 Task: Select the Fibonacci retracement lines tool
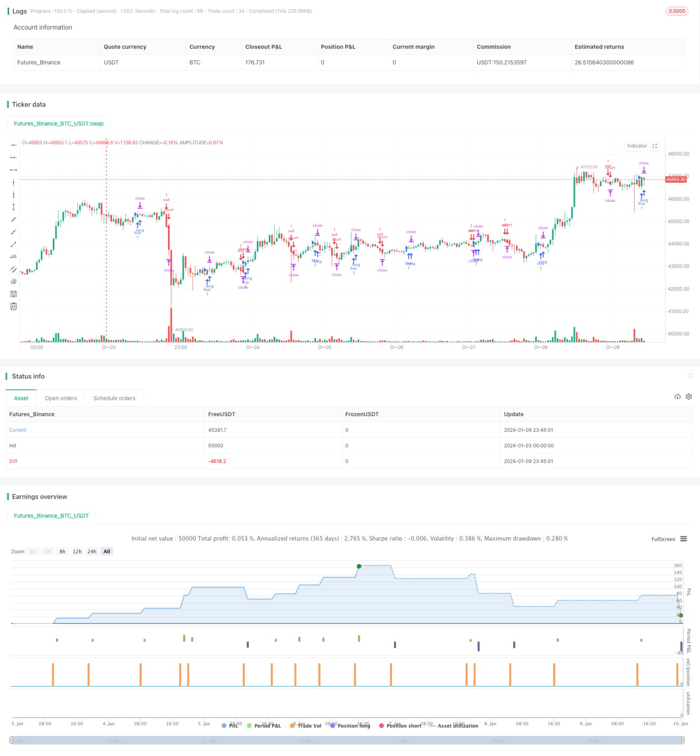click(13, 293)
